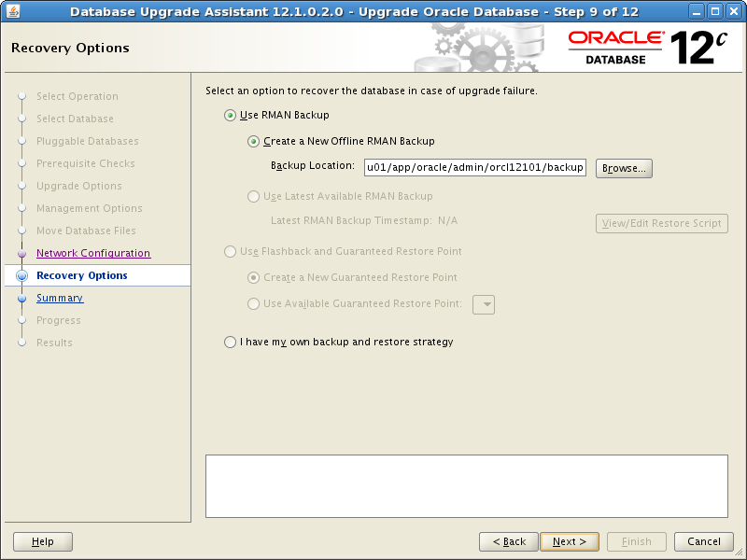Select Use Flashback and Guaranteed Restore Point
The height and width of the screenshot is (560, 747).
(230, 251)
